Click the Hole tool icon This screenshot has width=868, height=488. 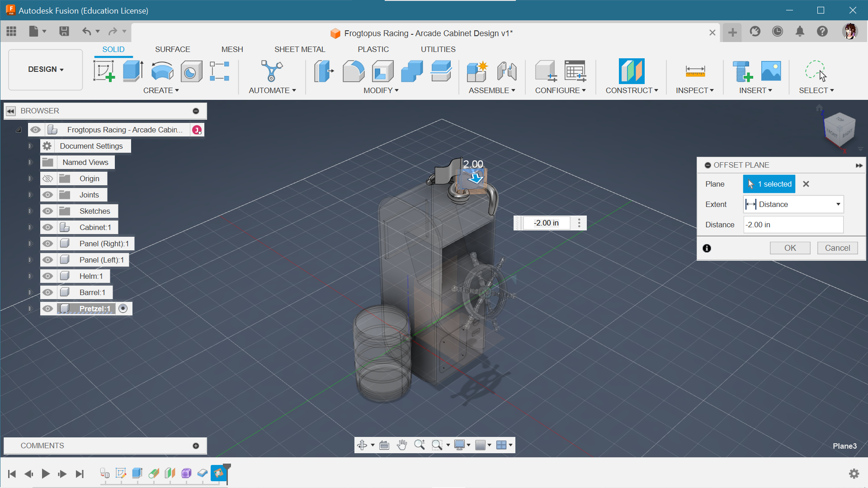[191, 71]
